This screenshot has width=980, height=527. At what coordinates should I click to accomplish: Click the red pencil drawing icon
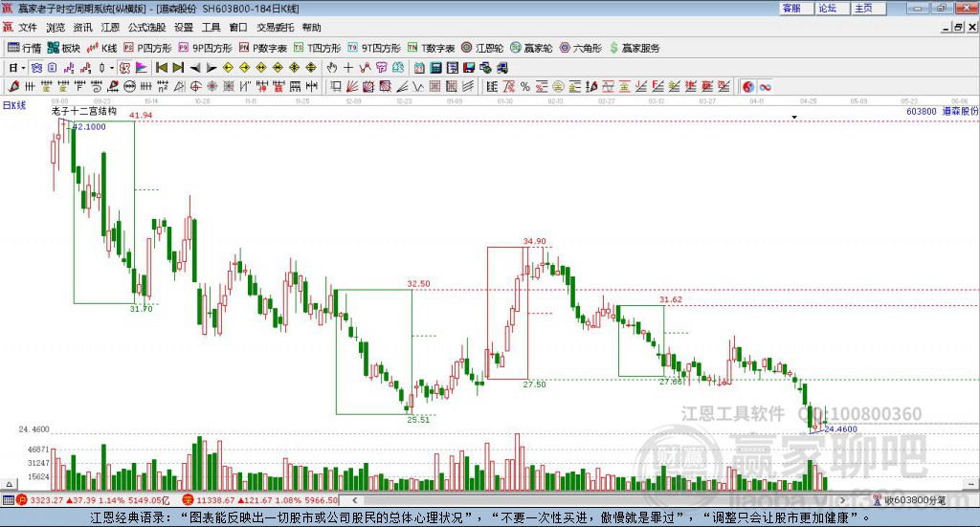click(x=13, y=87)
